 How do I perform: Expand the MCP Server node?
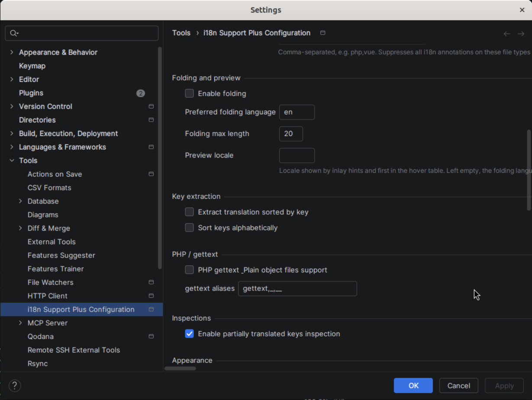pos(20,323)
